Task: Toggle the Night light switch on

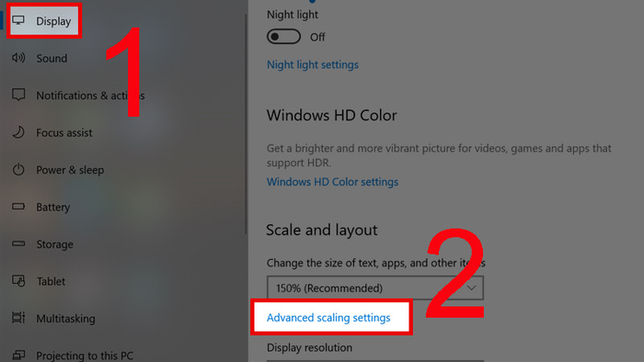Action: [x=283, y=37]
